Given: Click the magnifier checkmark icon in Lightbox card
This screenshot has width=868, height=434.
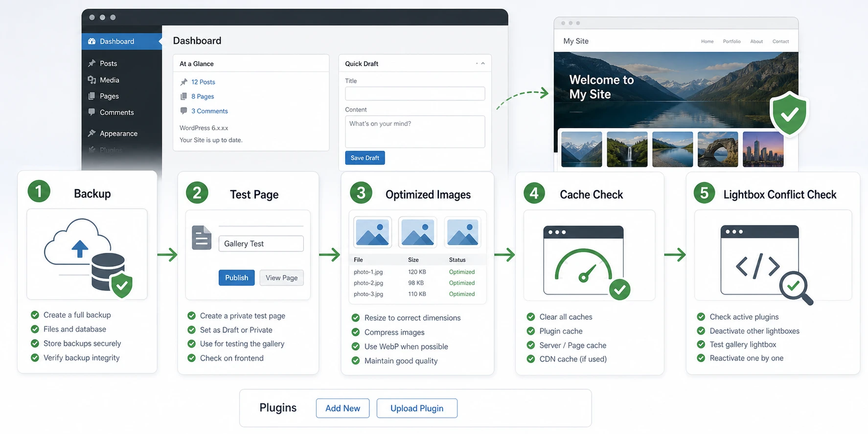Looking at the screenshot, I should coord(796,288).
